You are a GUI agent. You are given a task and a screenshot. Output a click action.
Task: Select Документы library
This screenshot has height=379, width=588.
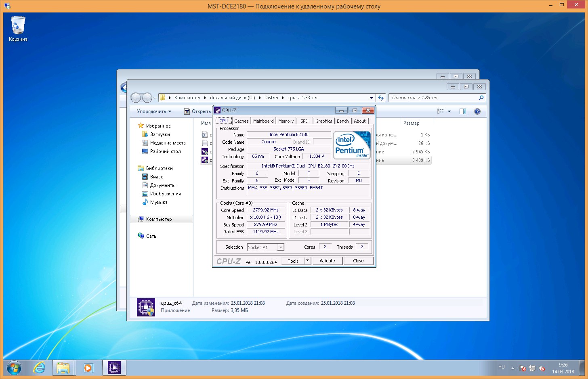159,185
